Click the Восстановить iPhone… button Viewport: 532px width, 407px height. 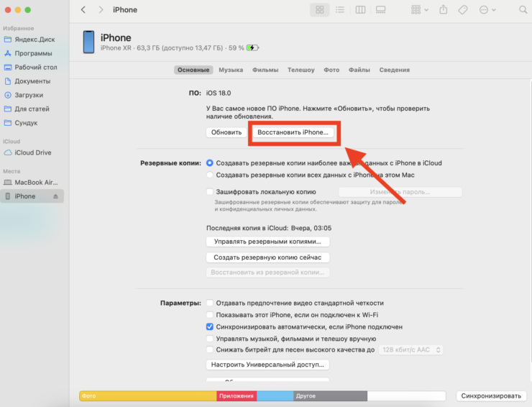coord(293,132)
